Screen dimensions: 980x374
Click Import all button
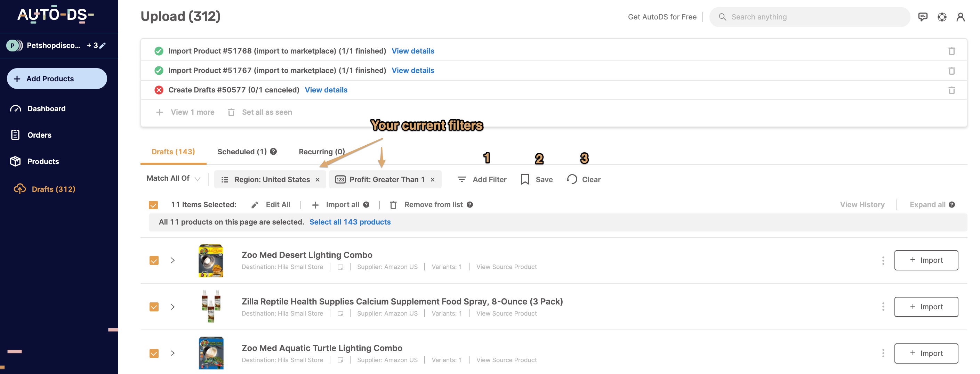[x=335, y=204]
